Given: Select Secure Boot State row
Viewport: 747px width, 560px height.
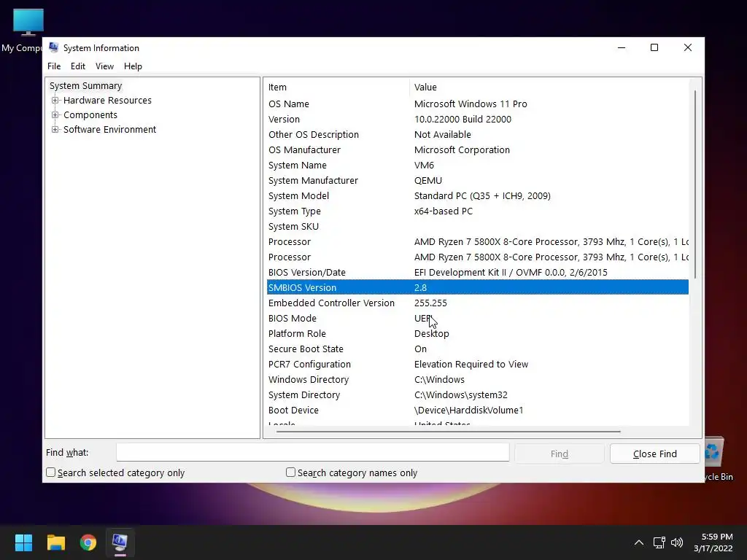Looking at the screenshot, I should [477, 349].
